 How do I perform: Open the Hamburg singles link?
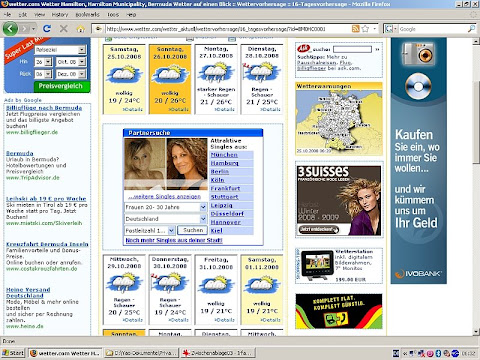pyautogui.click(x=225, y=163)
